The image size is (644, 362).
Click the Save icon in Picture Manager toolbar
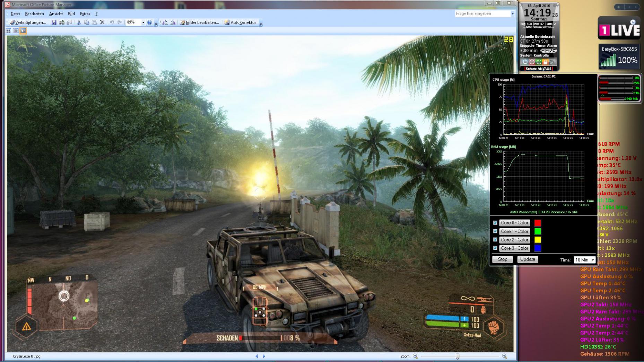(54, 23)
